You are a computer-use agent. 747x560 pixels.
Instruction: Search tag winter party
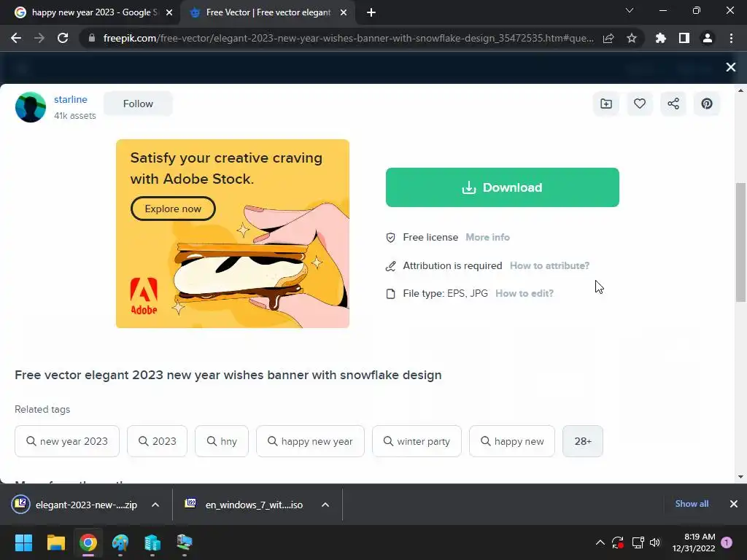click(x=417, y=441)
